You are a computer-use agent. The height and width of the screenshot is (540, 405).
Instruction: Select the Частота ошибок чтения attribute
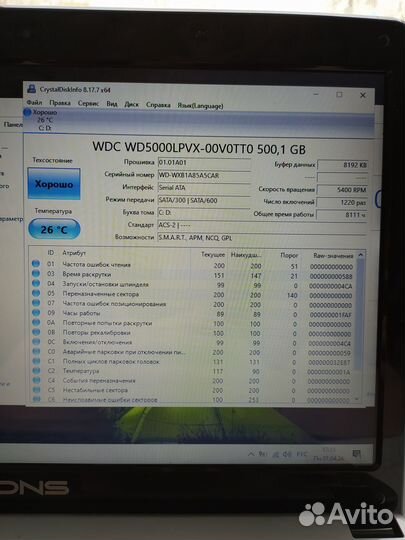point(96,264)
